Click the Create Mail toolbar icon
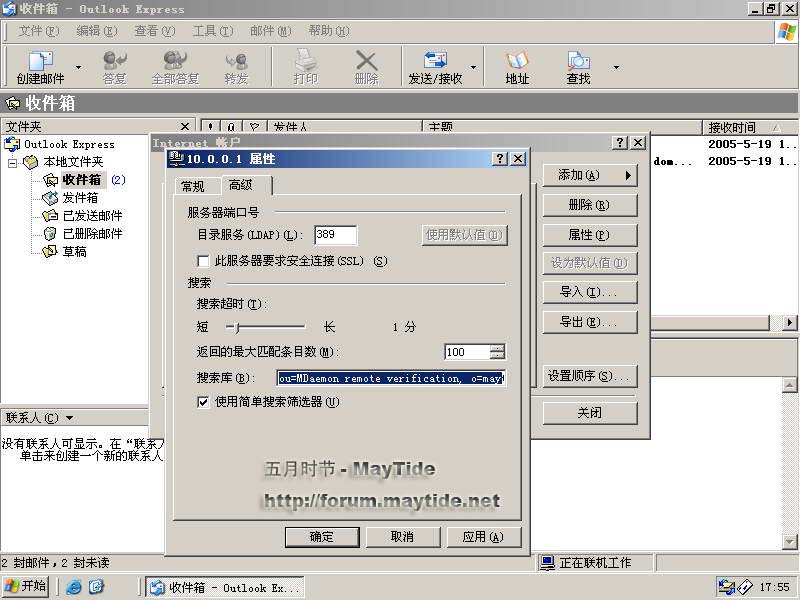800x600 pixels. (39, 62)
